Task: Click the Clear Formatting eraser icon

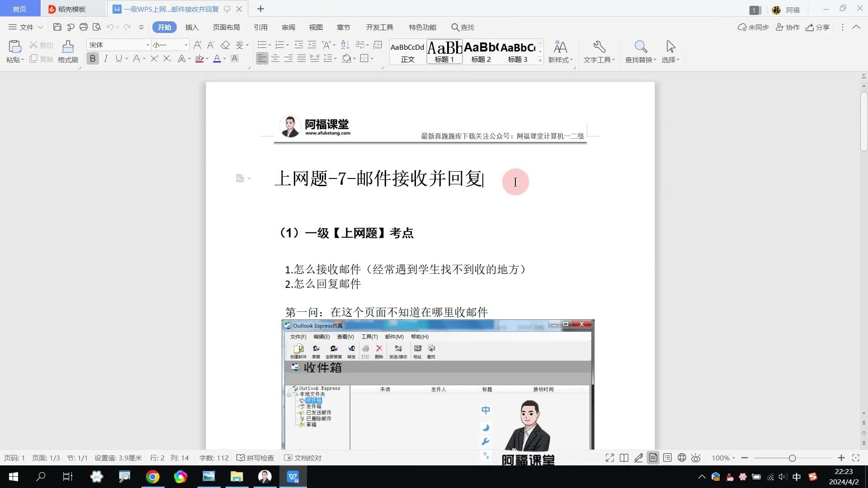Action: 225,45
